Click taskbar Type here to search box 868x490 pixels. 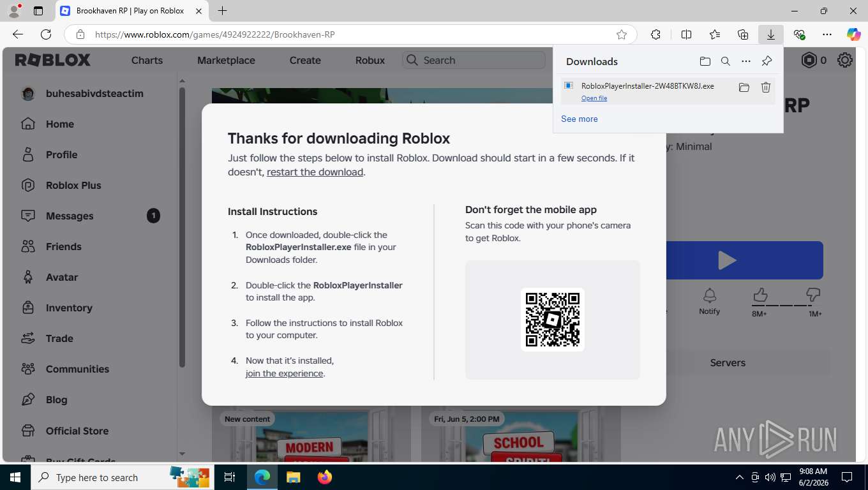[121, 477]
